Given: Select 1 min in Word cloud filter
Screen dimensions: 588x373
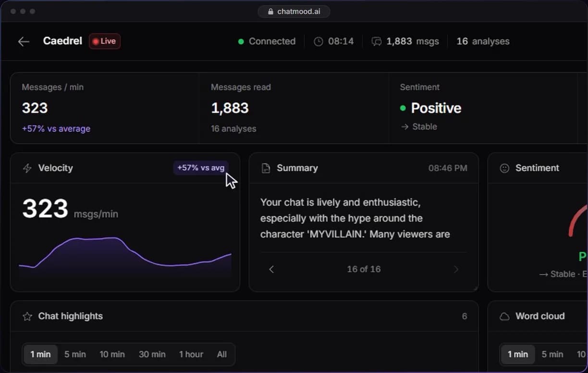Looking at the screenshot, I should pos(517,354).
